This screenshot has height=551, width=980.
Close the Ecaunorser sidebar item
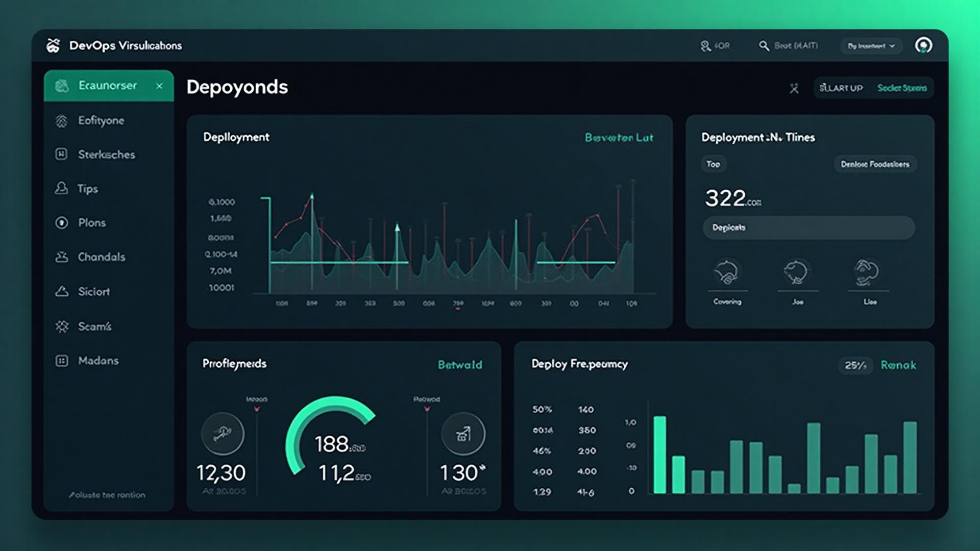[x=159, y=86]
